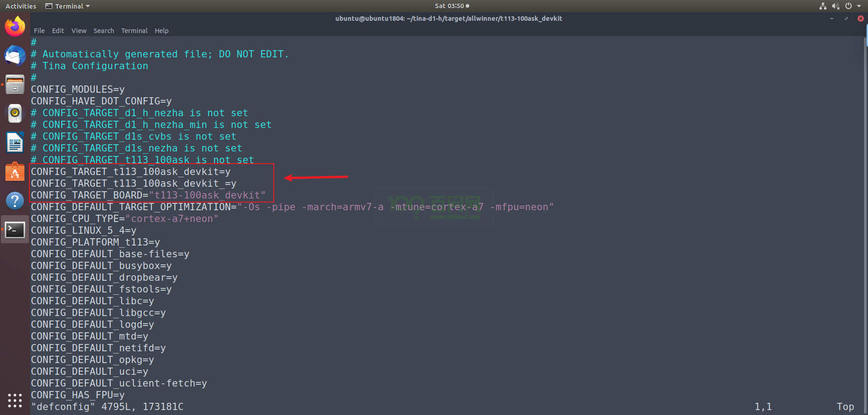Click the volume speaker icon

tap(835, 6)
